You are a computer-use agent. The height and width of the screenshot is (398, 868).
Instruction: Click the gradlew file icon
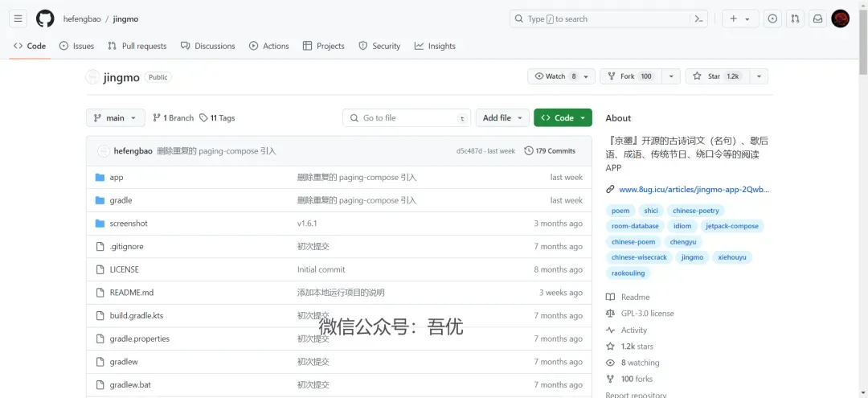(x=100, y=362)
